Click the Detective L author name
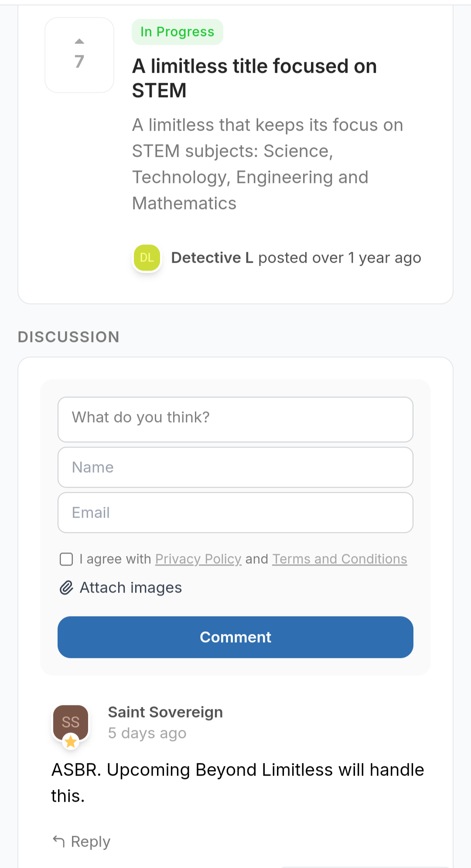This screenshot has height=868, width=471. [212, 258]
